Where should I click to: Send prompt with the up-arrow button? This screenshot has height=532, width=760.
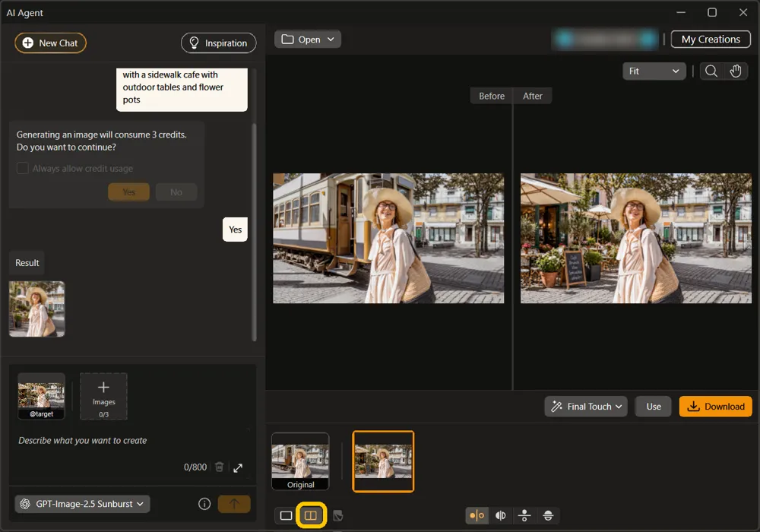pyautogui.click(x=234, y=504)
